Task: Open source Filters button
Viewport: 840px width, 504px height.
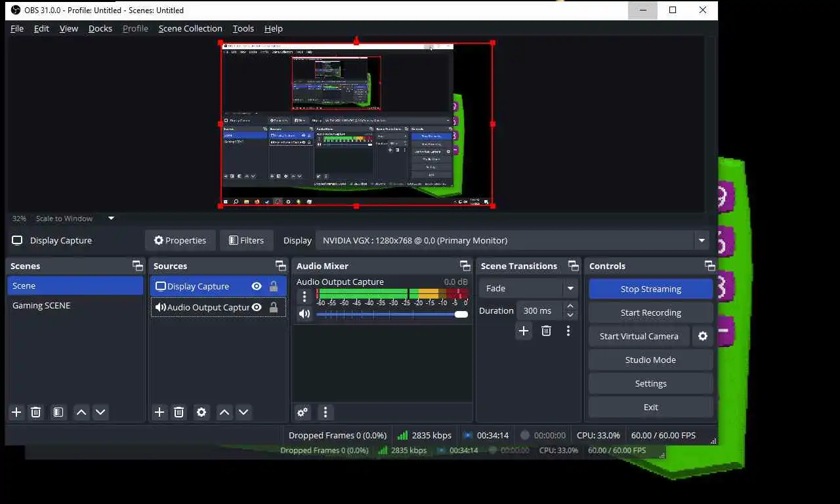Action: [246, 240]
